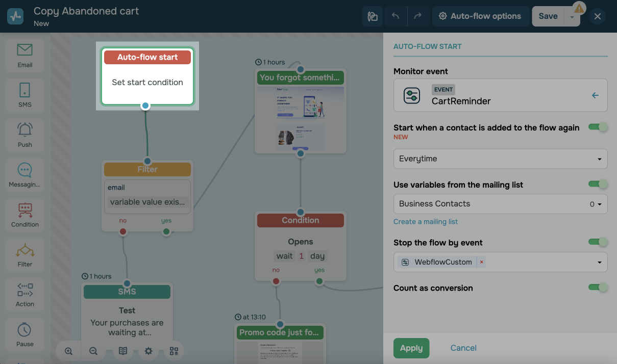Turn off Stop the flow by event

pyautogui.click(x=598, y=242)
